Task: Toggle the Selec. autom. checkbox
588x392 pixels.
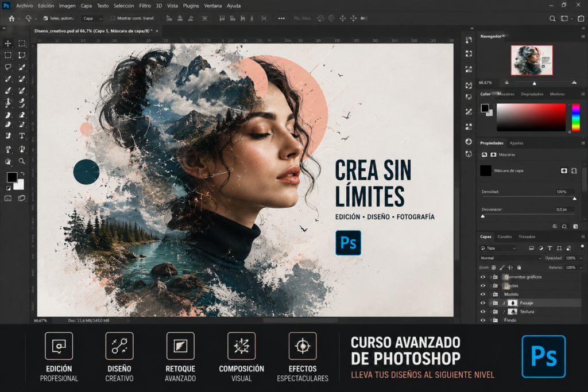Action: tap(46, 18)
